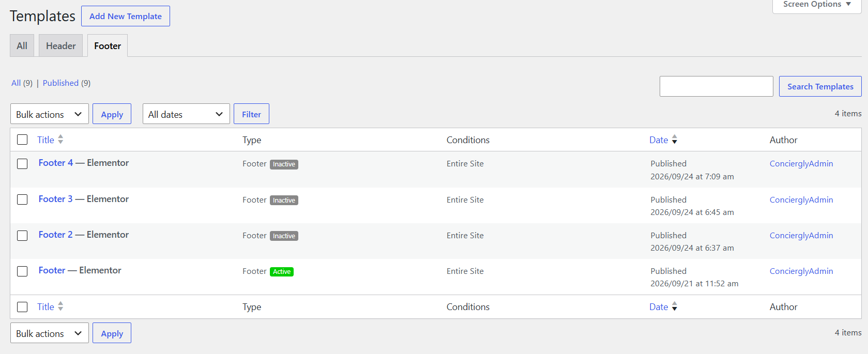The width and height of the screenshot is (868, 354).
Task: Open the All (9) status filter link
Action: click(x=22, y=83)
